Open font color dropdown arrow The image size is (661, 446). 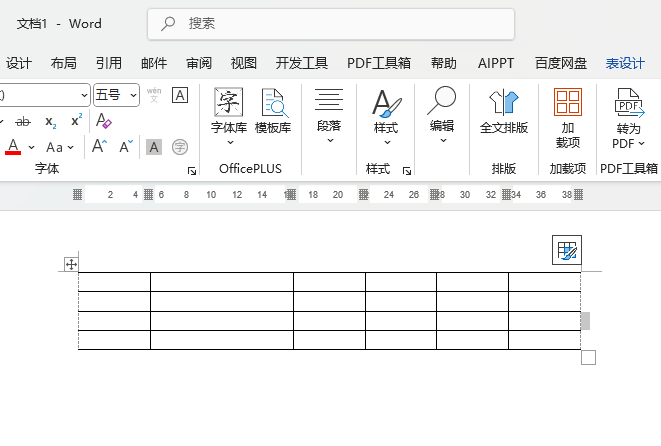tap(32, 147)
